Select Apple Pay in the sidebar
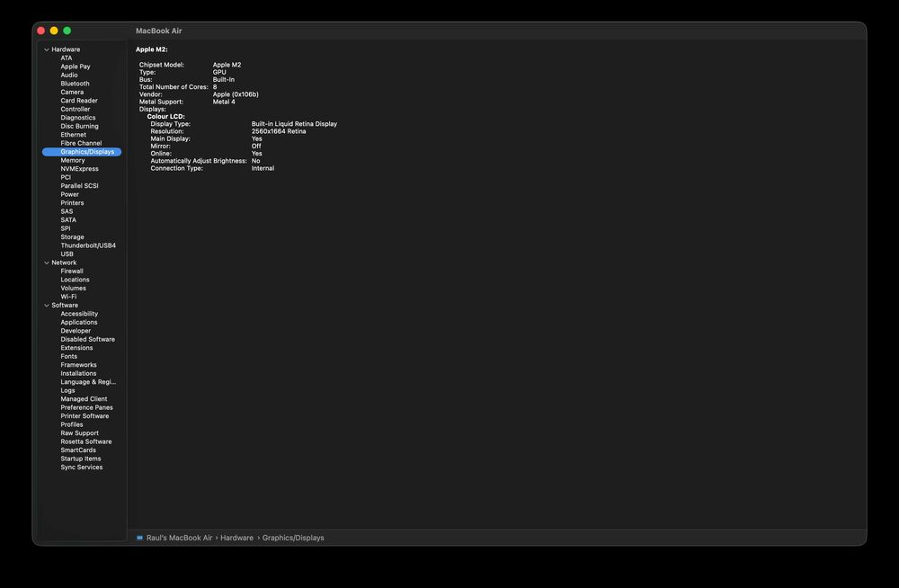Image resolution: width=899 pixels, height=588 pixels. 76,67
